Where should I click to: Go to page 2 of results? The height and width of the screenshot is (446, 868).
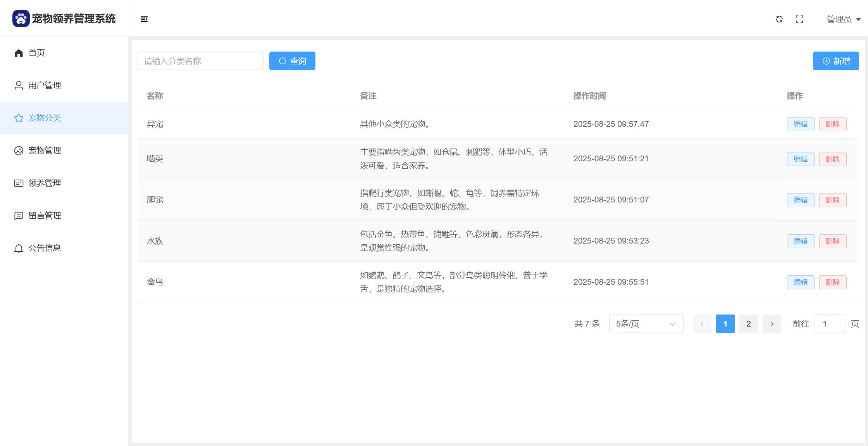[748, 324]
